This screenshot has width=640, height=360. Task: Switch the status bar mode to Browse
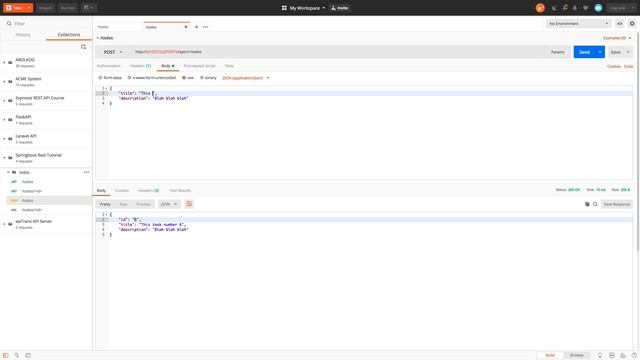(576, 356)
